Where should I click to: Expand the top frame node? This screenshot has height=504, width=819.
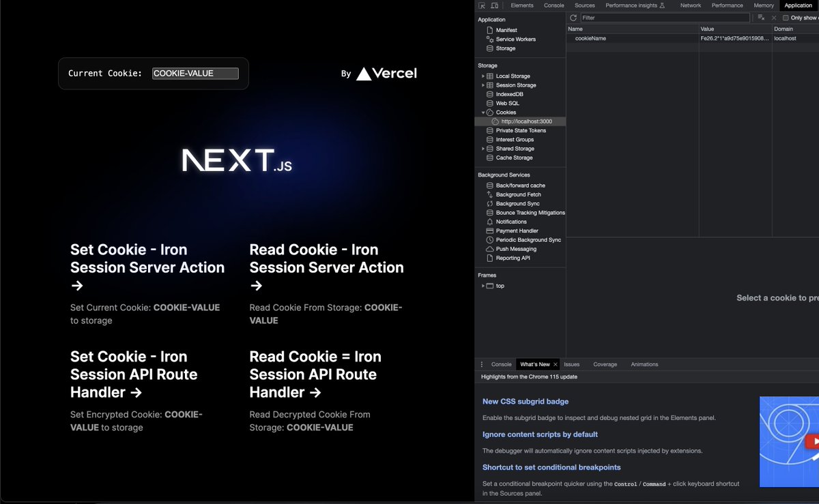[x=483, y=286]
